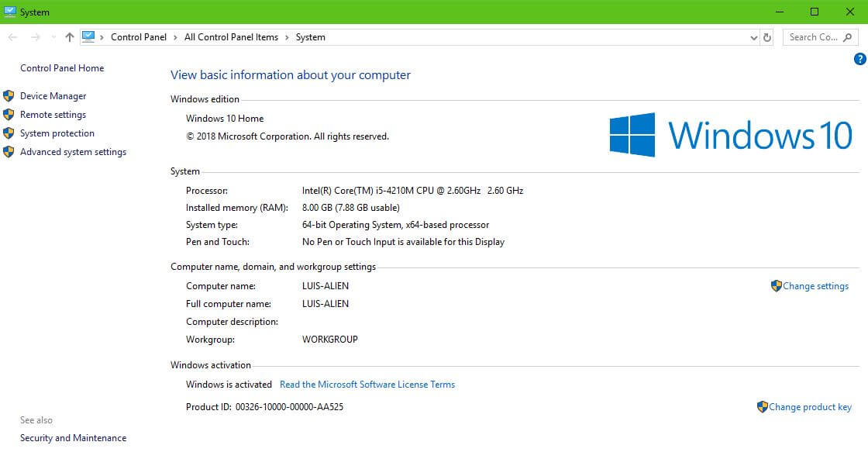Read the Microsoft Software License Terms
This screenshot has height=459, width=868.
click(x=367, y=385)
